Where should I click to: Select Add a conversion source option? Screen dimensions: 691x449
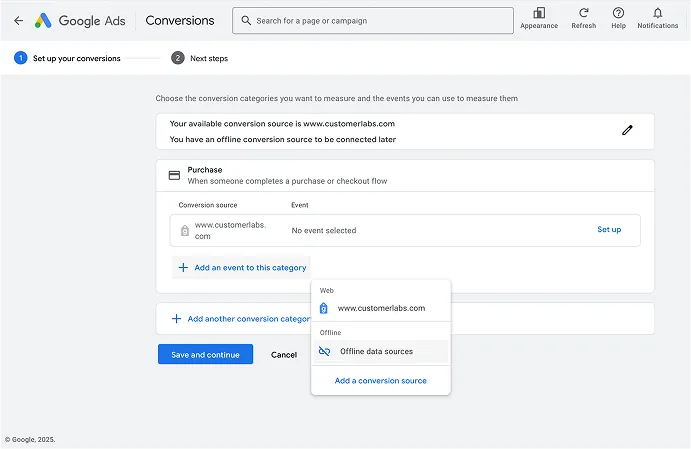[x=381, y=381]
